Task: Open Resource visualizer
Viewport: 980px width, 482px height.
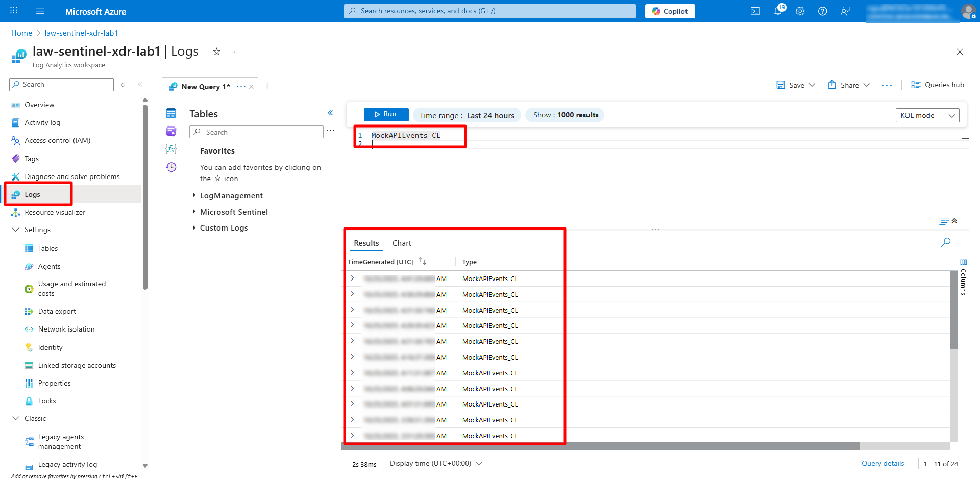Action: click(55, 212)
